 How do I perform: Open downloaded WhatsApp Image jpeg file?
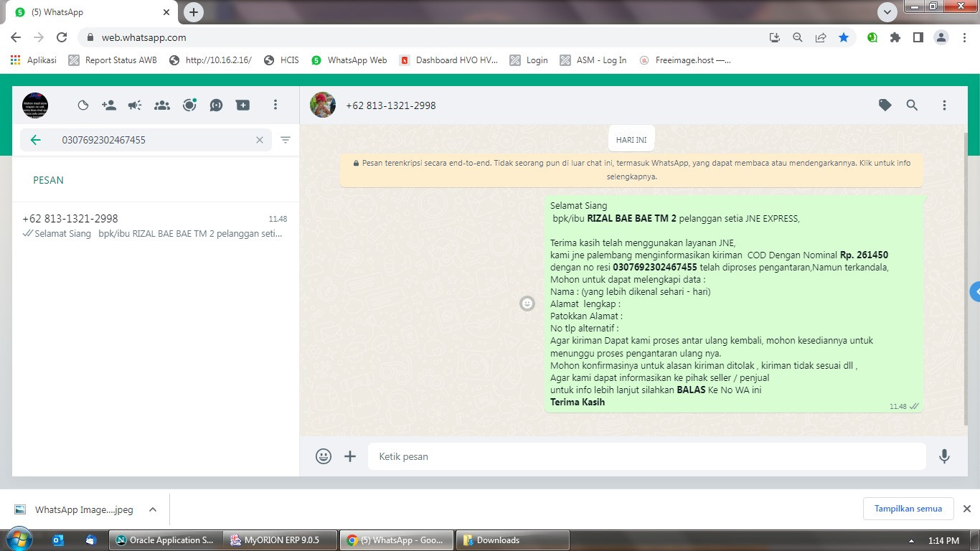pos(75,509)
